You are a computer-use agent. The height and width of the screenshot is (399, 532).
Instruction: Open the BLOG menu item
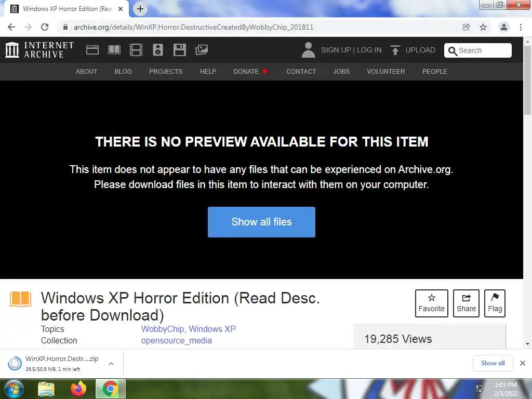[x=123, y=72]
